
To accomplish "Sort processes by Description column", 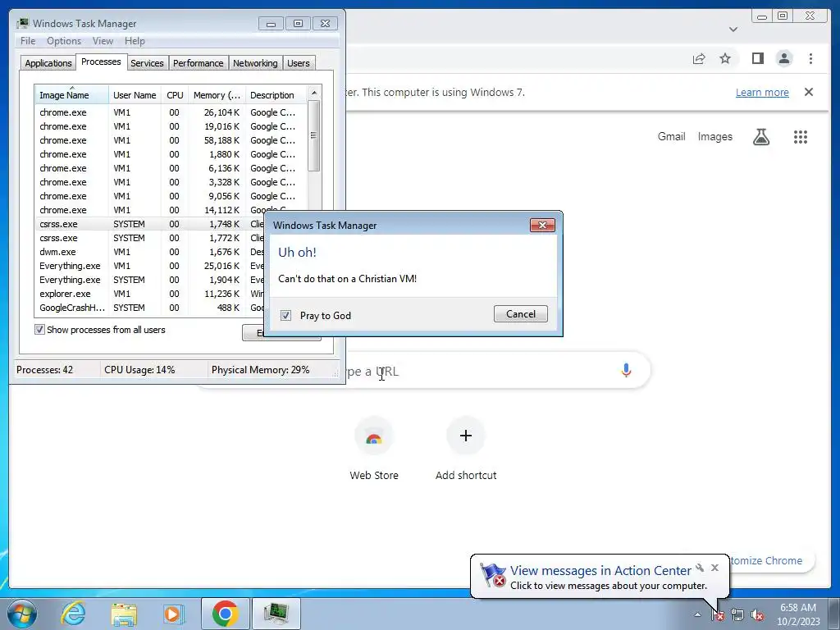I will 276,95.
